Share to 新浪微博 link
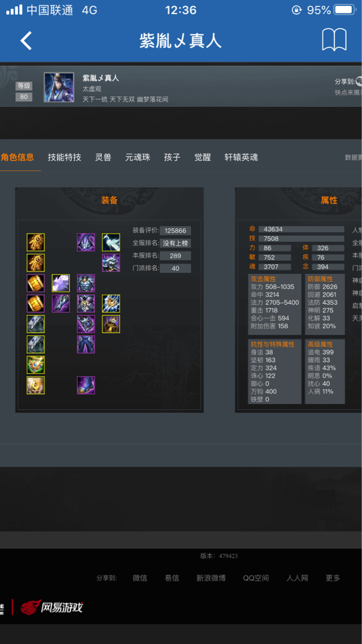The width and height of the screenshot is (362, 644). (211, 578)
